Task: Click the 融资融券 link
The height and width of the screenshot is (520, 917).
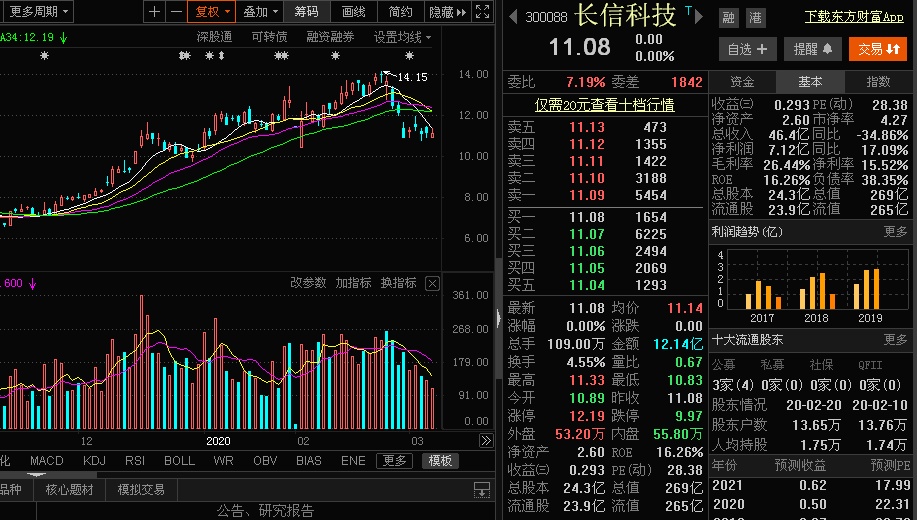Action: (x=330, y=37)
